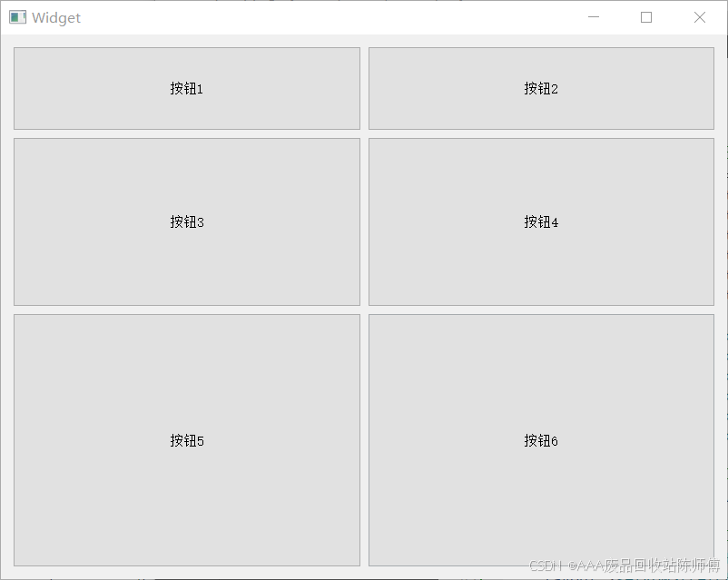Open the system menu via the title icon
This screenshot has height=580, width=728.
17,17
